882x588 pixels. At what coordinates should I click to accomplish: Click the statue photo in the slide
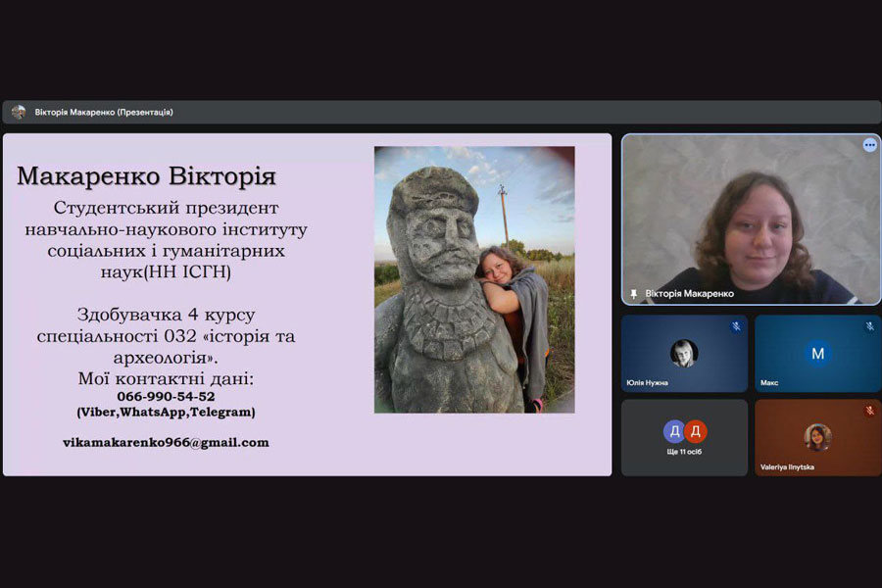click(474, 279)
